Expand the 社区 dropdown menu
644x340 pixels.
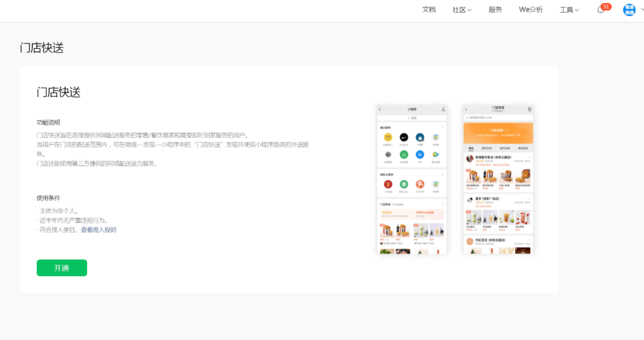coord(462,10)
